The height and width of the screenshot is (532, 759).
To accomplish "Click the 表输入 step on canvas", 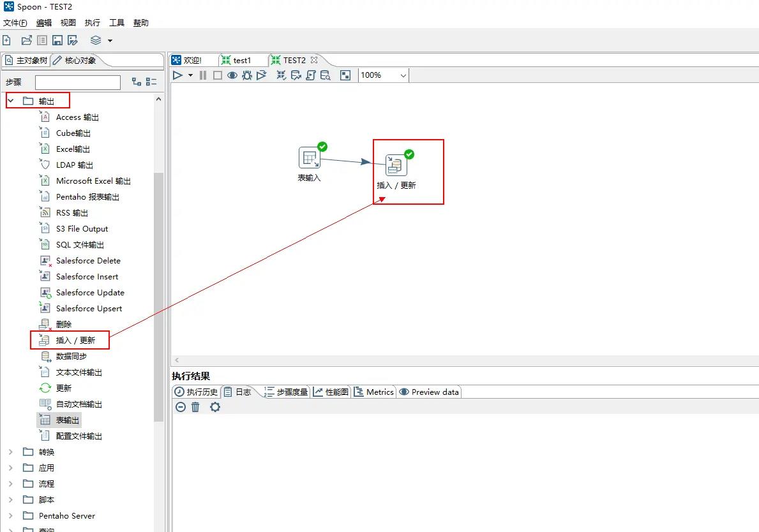I will pyautogui.click(x=310, y=158).
